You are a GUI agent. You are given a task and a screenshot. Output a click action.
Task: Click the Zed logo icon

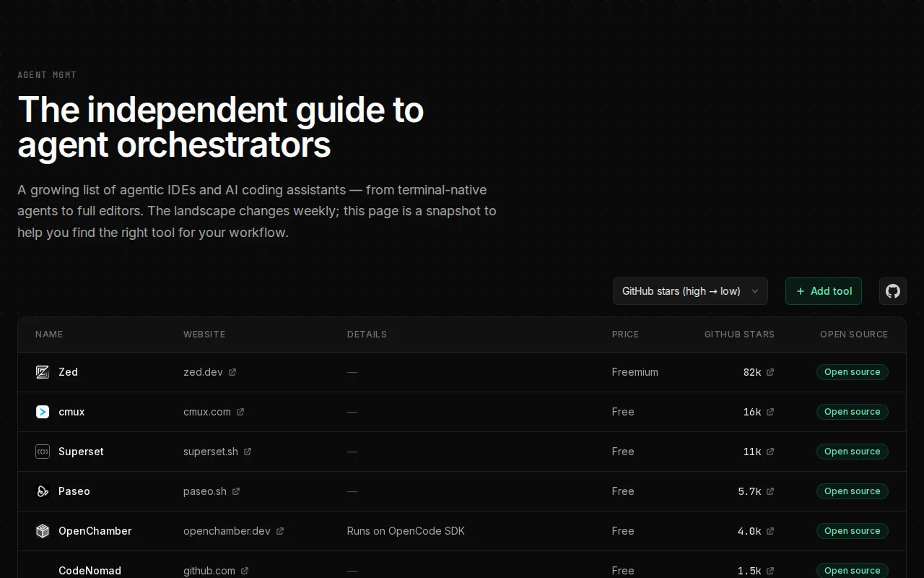click(43, 372)
